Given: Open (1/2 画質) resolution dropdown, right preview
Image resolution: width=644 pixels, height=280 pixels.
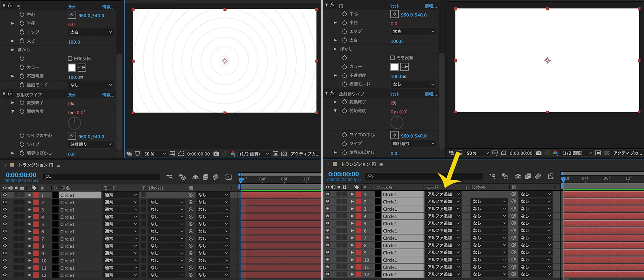Looking at the screenshot, I should tap(577, 153).
